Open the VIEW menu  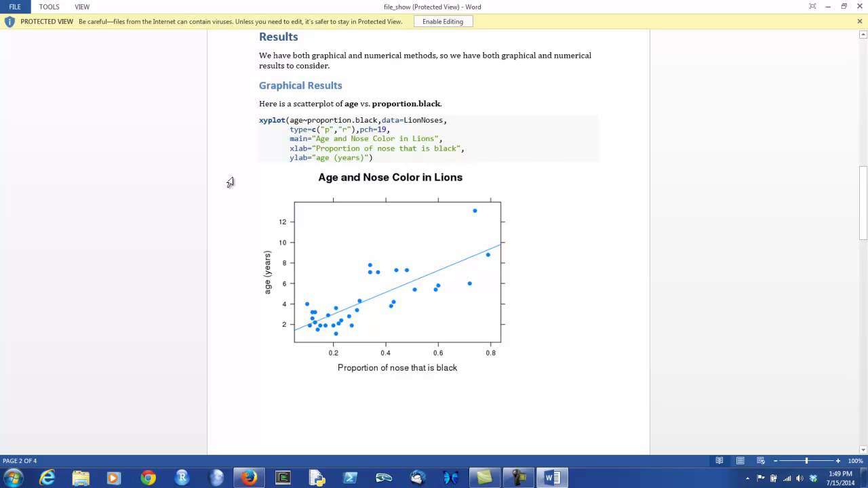coord(82,7)
